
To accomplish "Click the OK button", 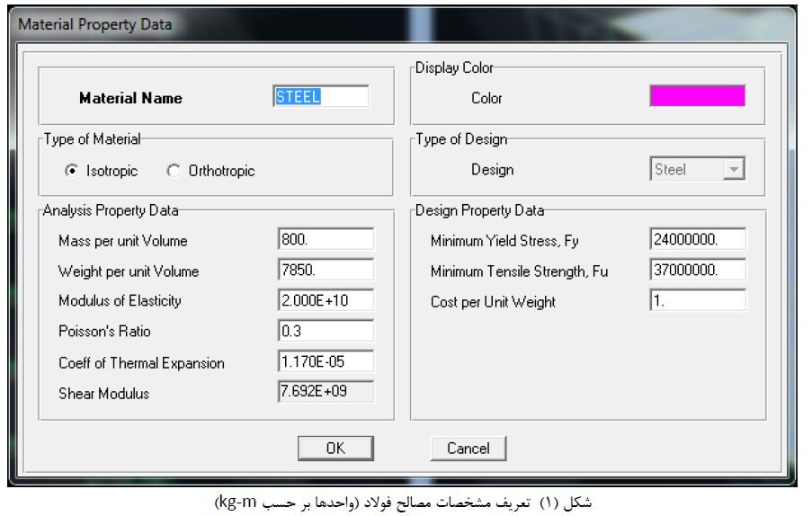I will point(335,449).
